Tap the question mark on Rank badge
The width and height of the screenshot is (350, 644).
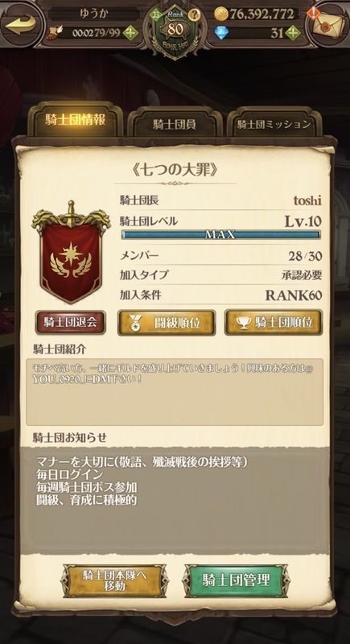click(196, 15)
